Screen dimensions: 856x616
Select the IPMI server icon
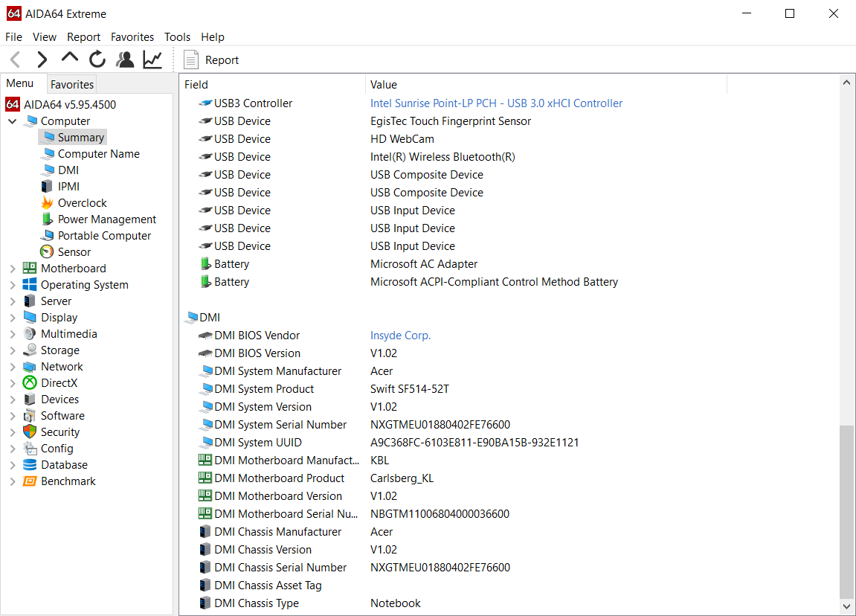[47, 186]
